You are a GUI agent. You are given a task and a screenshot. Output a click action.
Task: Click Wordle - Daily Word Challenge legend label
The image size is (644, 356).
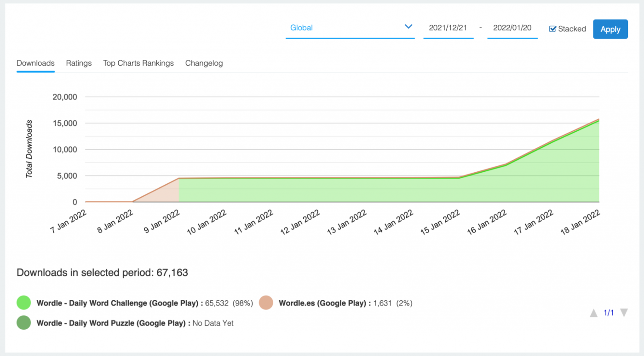pos(120,303)
